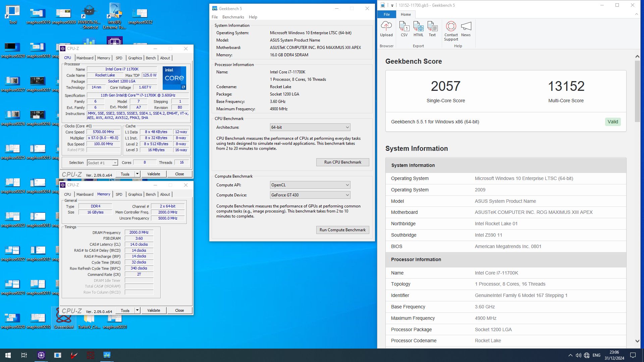Open Compute Device dropdown GeForce GT 430
This screenshot has height=362, width=644.
pos(310,195)
